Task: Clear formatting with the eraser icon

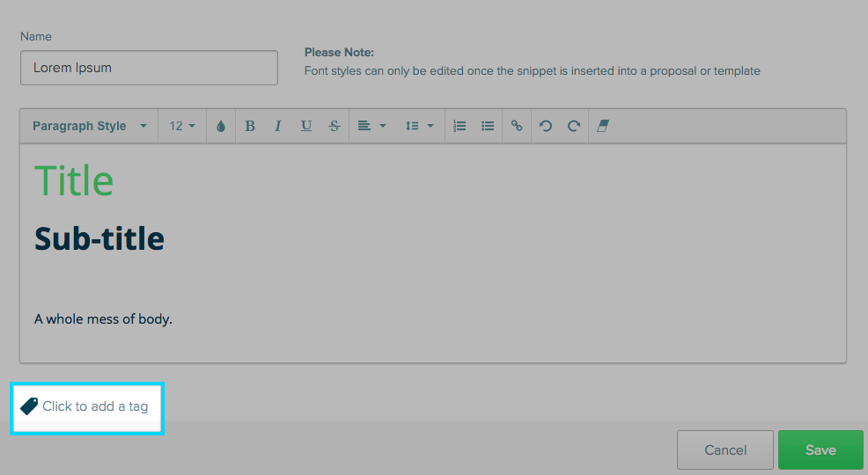Action: [603, 126]
